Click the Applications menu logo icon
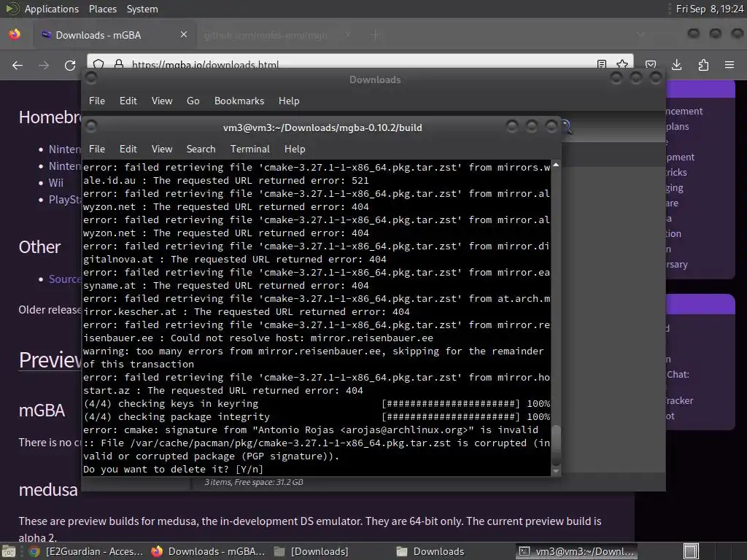Screen dimensions: 747x560 tap(13, 9)
